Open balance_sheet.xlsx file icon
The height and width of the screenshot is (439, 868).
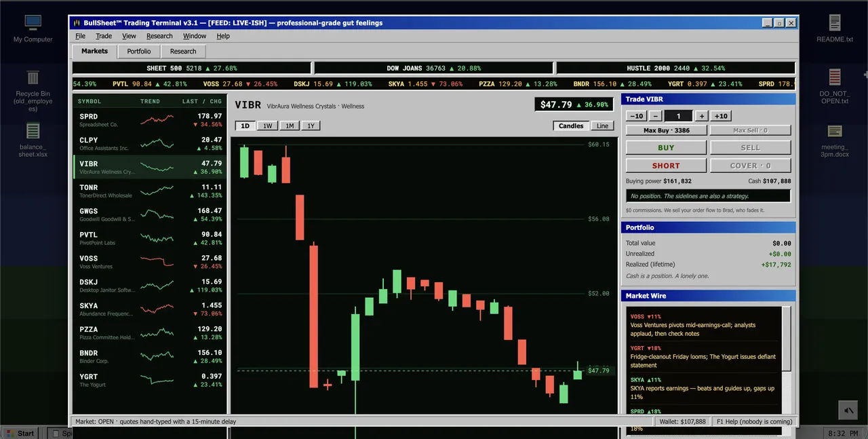[33, 139]
